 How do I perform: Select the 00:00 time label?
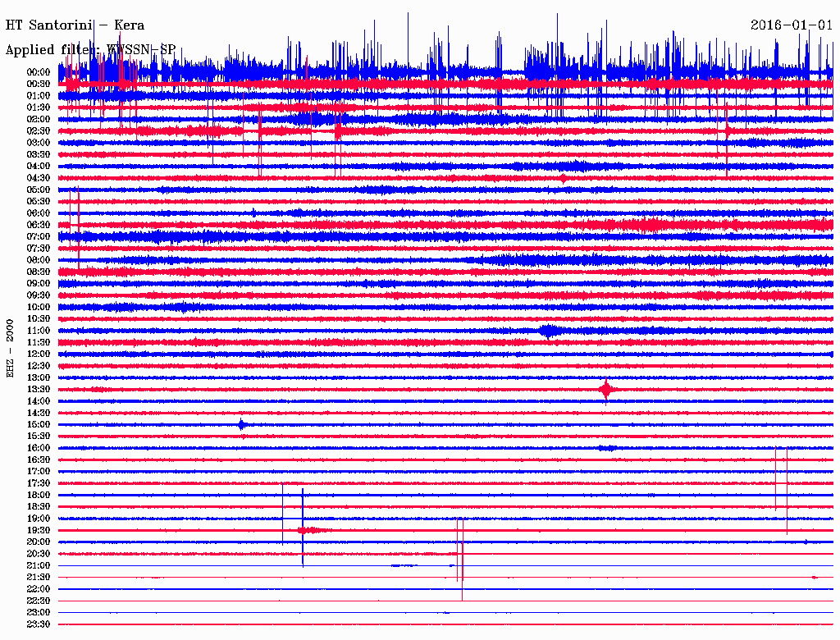pos(39,72)
